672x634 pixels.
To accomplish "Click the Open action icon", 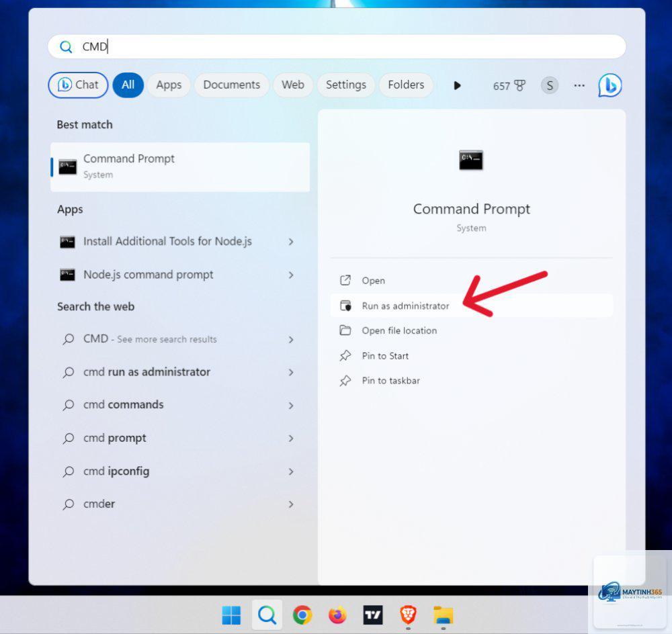I will [x=345, y=281].
